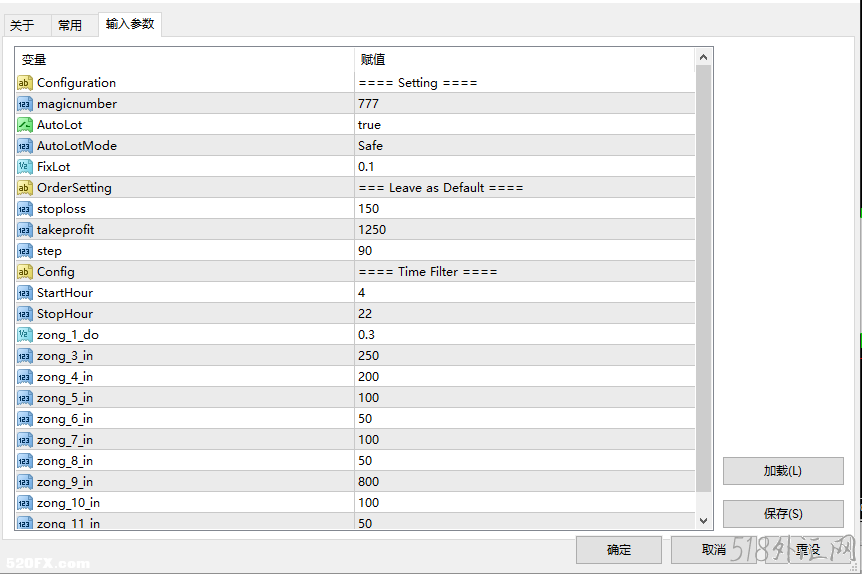
Task: Click the StartHour integer type icon
Action: pyautogui.click(x=25, y=293)
